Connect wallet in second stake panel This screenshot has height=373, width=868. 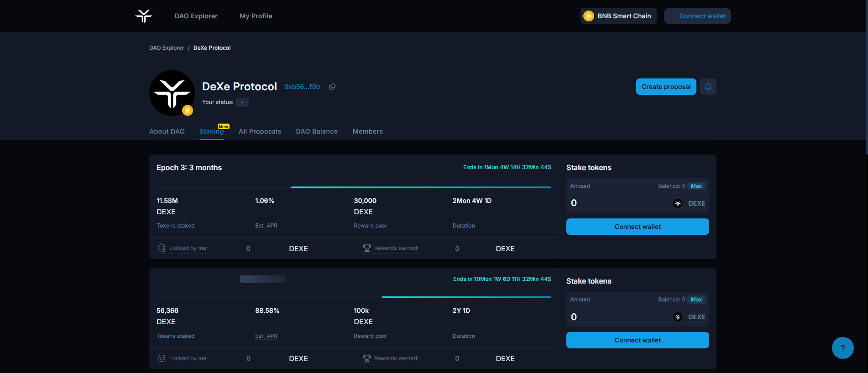(x=638, y=340)
